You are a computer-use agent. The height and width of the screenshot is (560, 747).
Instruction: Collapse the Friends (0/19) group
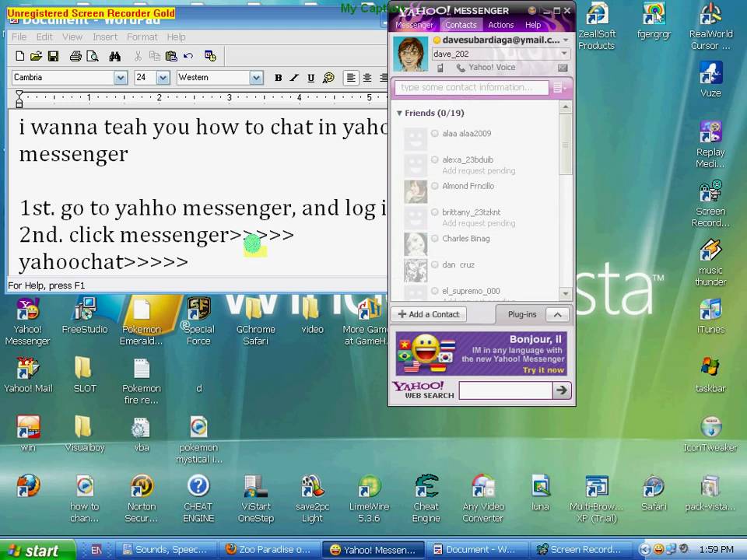click(399, 114)
